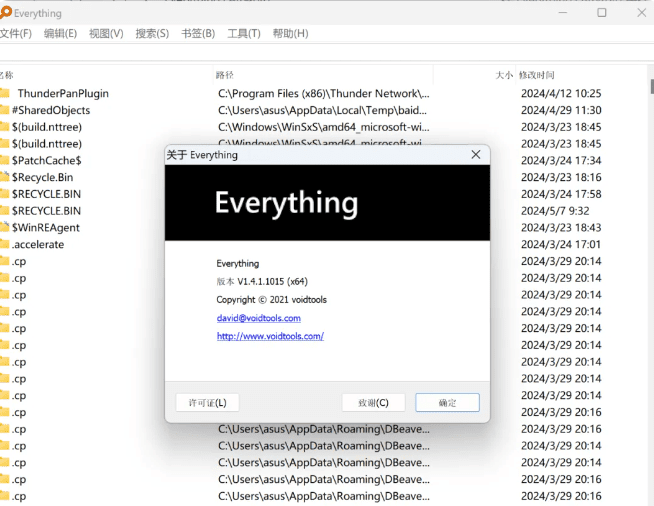The width and height of the screenshot is (654, 506).
Task: Open the david@voidtools.com email link
Action: click(x=258, y=318)
